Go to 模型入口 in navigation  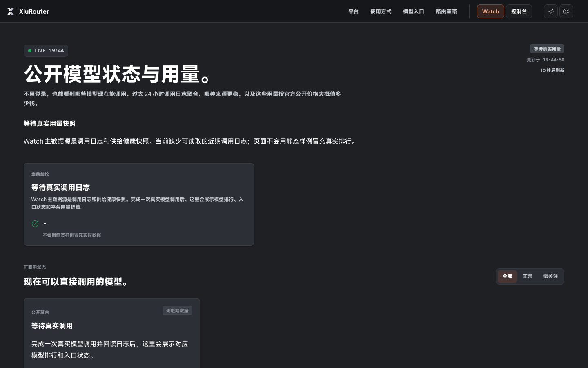(414, 11)
